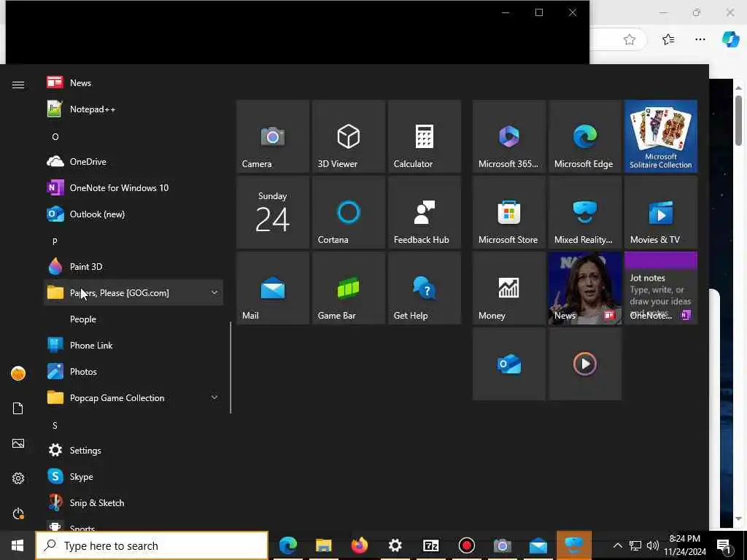Open the Microsoft Store tile

point(508,212)
